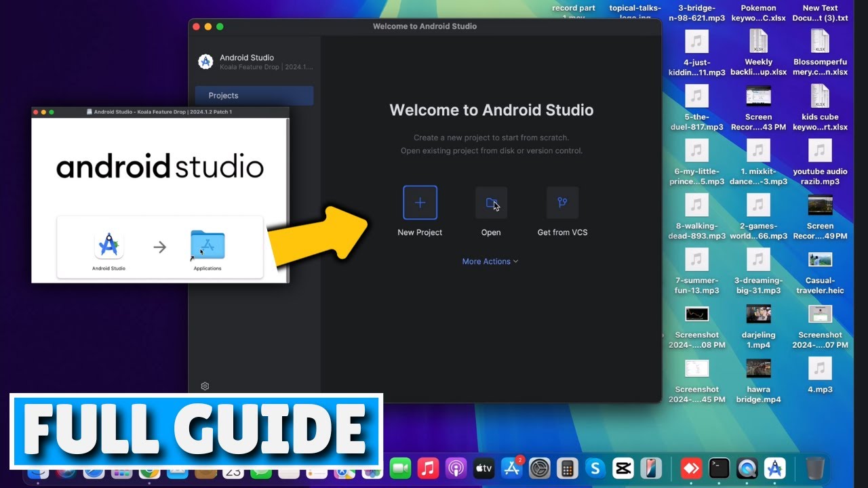Open CapCut from the Dock
The image size is (868, 488).
pos(623,468)
